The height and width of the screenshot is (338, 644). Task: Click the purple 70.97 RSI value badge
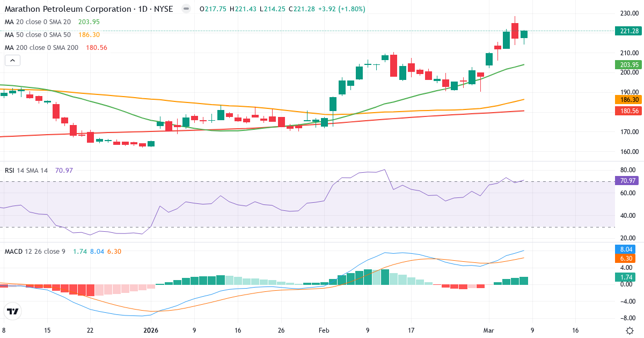click(628, 181)
